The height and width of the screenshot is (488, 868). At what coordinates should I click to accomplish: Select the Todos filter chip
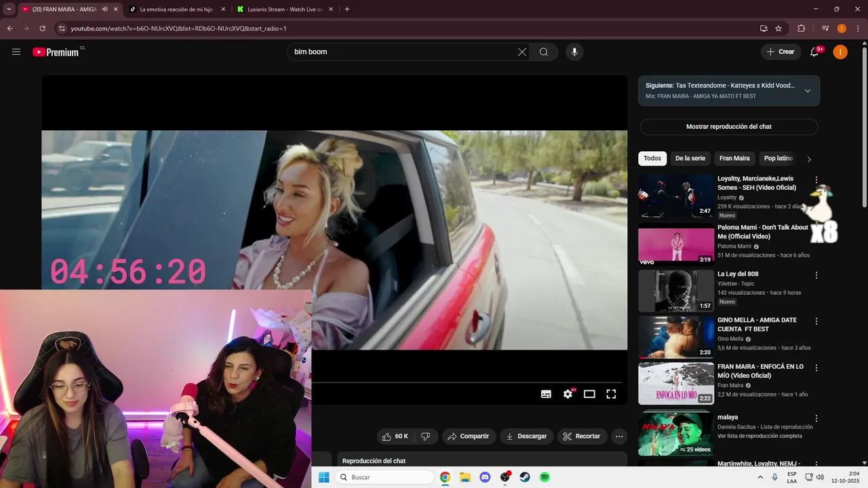[x=652, y=159]
